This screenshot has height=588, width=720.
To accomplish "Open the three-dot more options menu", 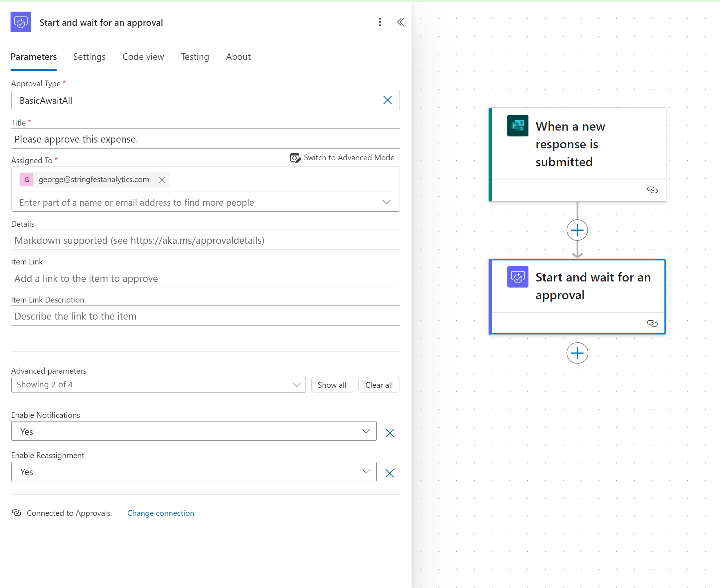I will pos(380,22).
